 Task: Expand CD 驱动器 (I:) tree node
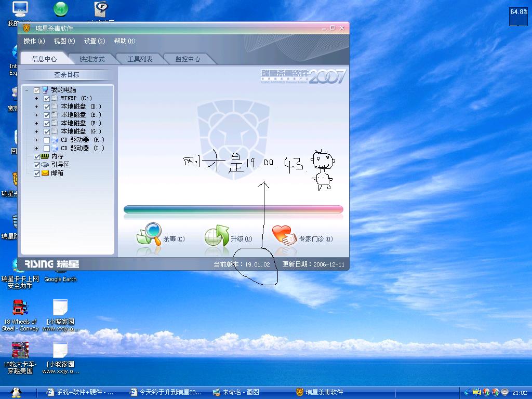(x=37, y=148)
